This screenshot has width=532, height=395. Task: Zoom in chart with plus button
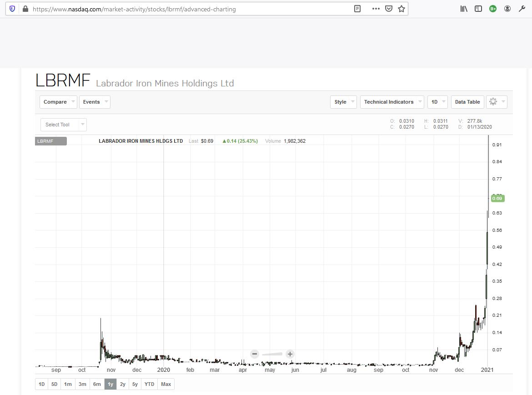pos(290,354)
